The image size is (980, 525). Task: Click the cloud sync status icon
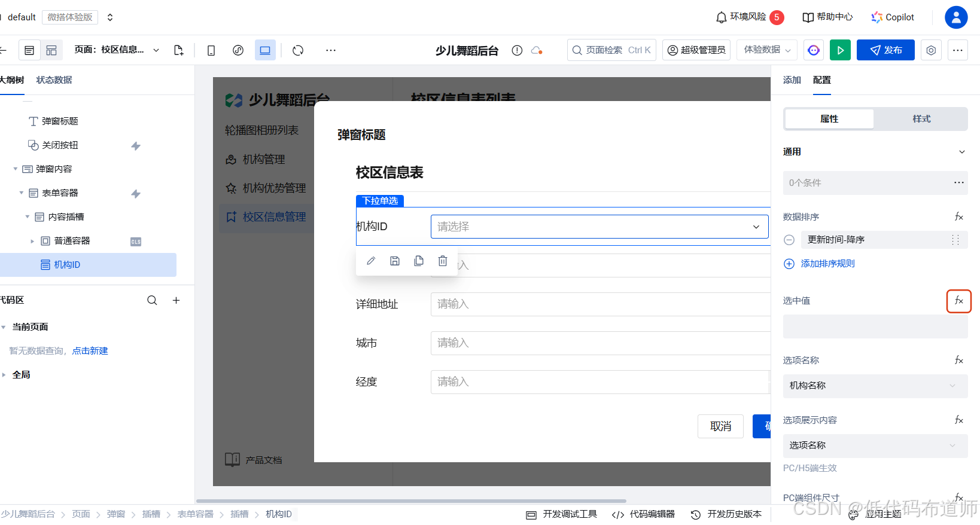(x=537, y=50)
